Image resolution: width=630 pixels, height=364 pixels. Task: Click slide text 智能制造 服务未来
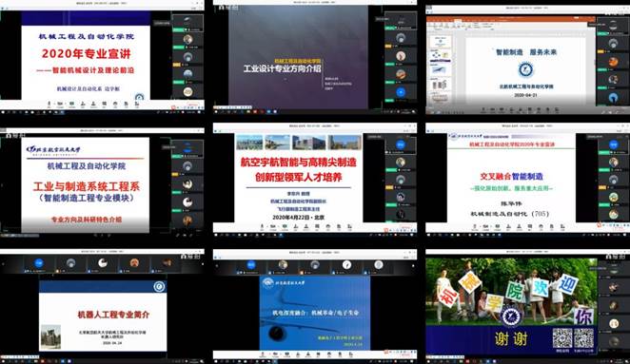[526, 52]
